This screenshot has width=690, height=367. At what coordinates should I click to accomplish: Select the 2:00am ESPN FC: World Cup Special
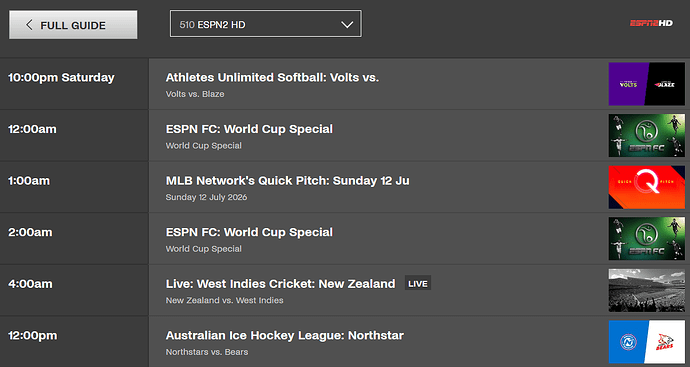tap(249, 232)
